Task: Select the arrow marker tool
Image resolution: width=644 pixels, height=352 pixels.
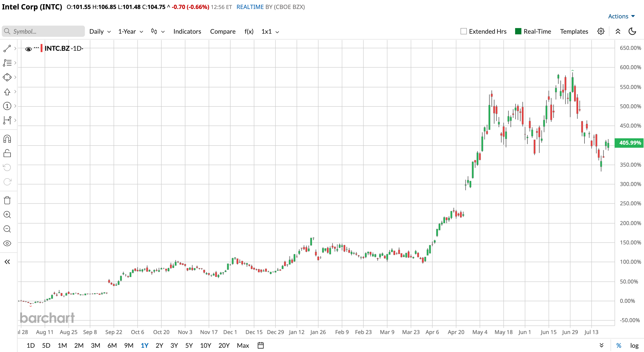Action: [x=7, y=92]
